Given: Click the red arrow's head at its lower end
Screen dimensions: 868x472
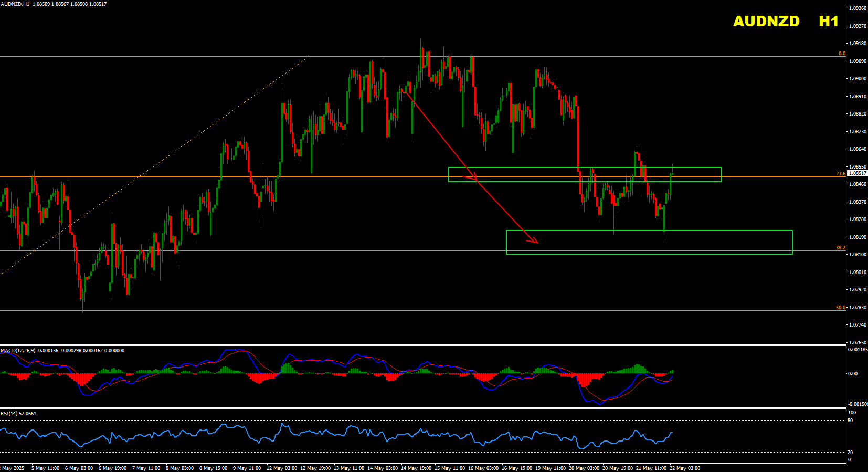Looking at the screenshot, I should tap(536, 242).
